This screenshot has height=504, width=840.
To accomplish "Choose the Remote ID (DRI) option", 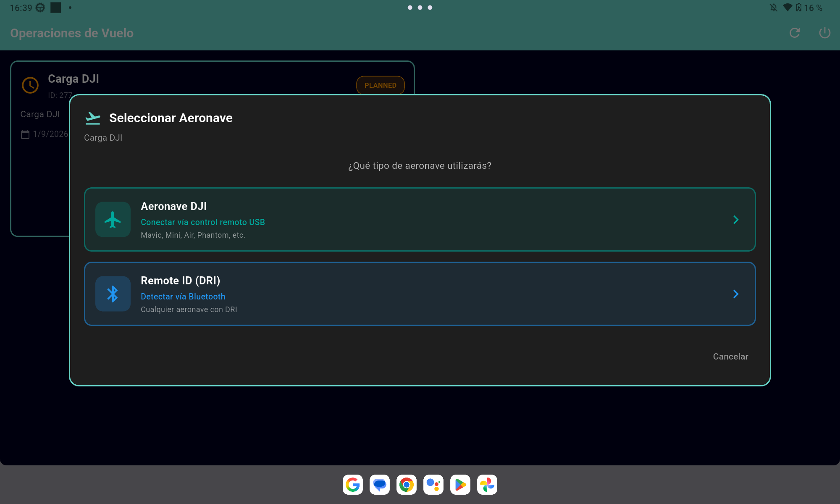I will [x=420, y=294].
